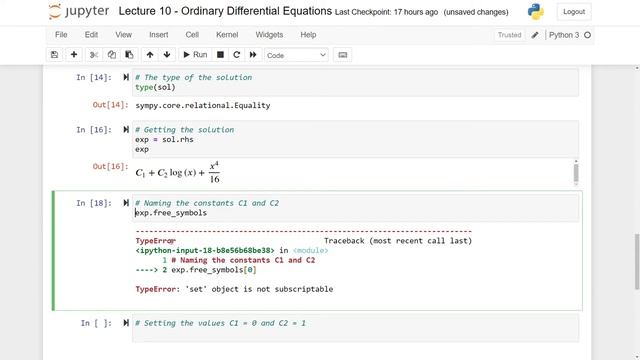Click the Out[16] output scrollbar
640x360 pixels.
(x=576, y=173)
